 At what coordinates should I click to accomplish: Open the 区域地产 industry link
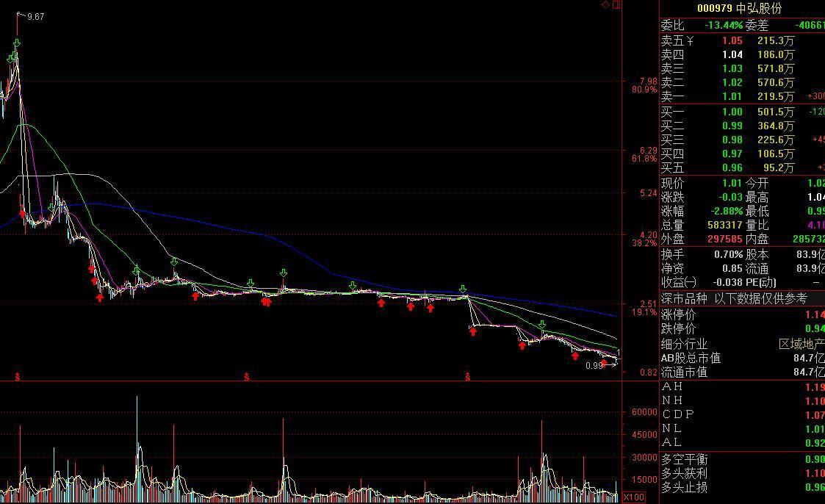tap(801, 344)
